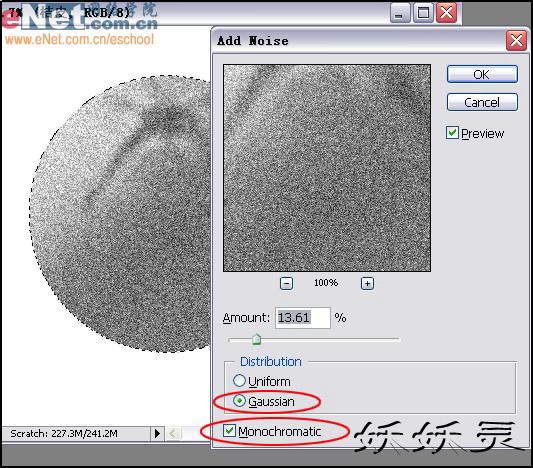533x468 pixels.
Task: Open the status bar arrow menu next to Scratch
Action: pos(157,433)
